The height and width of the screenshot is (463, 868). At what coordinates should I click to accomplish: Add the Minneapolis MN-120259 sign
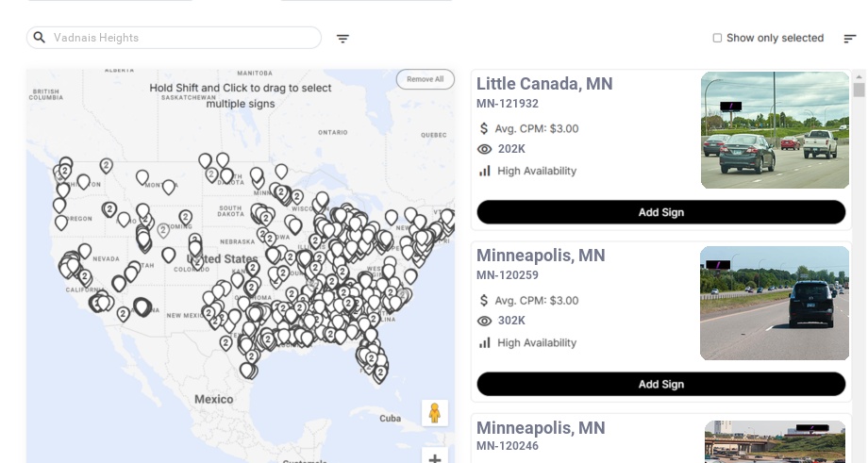point(660,384)
